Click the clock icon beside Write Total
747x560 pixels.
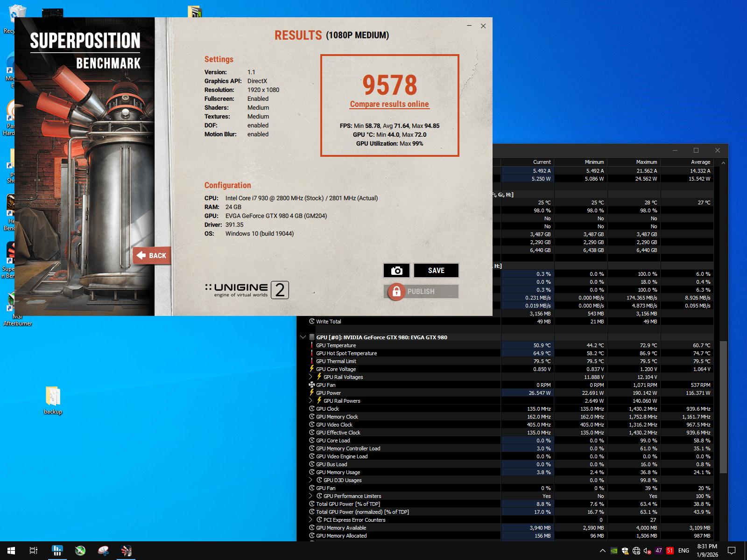tap(312, 322)
